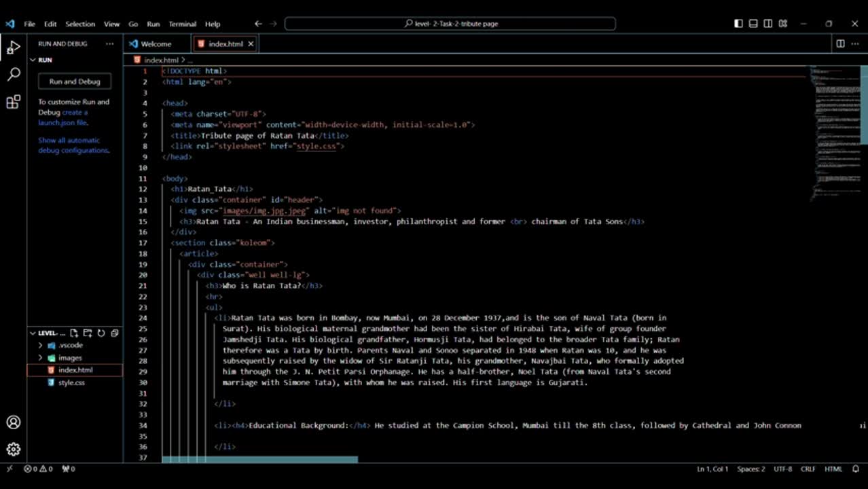
Task: Collapse all folders in explorer
Action: click(114, 333)
